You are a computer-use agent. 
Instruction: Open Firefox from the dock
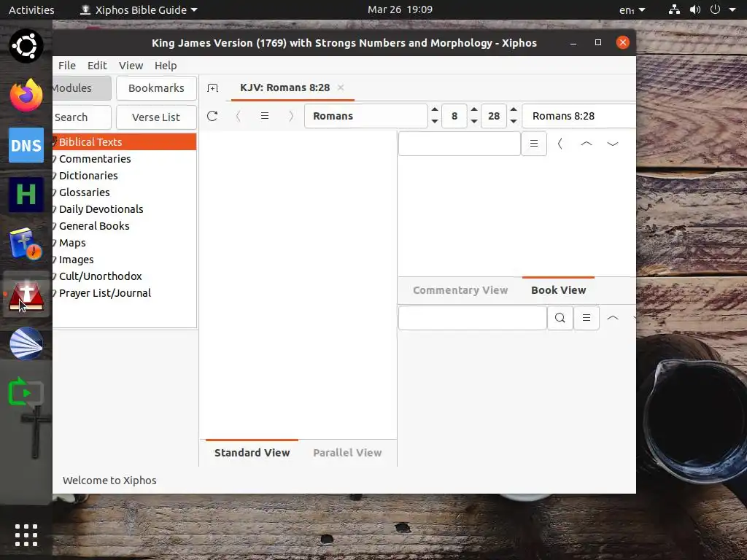pos(26,96)
